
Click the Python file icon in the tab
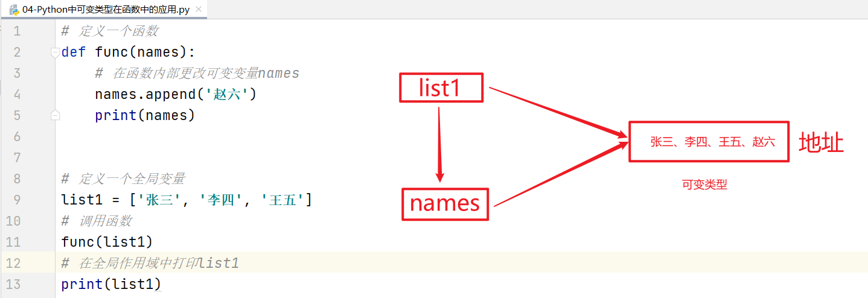[13, 10]
